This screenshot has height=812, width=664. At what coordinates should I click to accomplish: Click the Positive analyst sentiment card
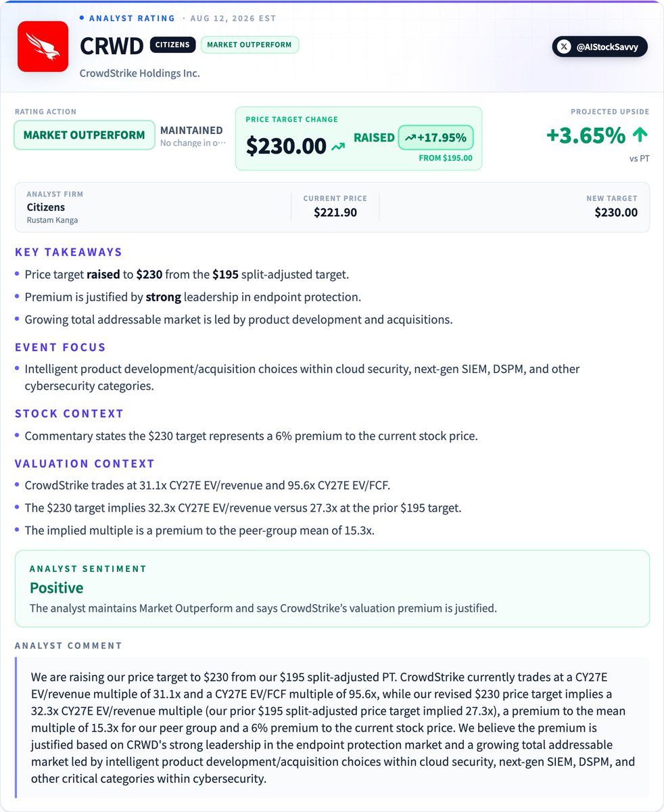(x=332, y=588)
